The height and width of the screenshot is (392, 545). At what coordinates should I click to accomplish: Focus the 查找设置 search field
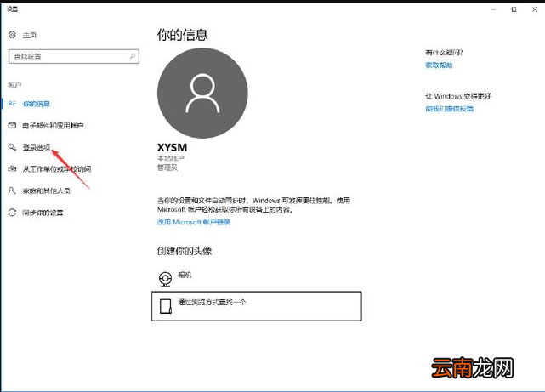click(x=74, y=56)
